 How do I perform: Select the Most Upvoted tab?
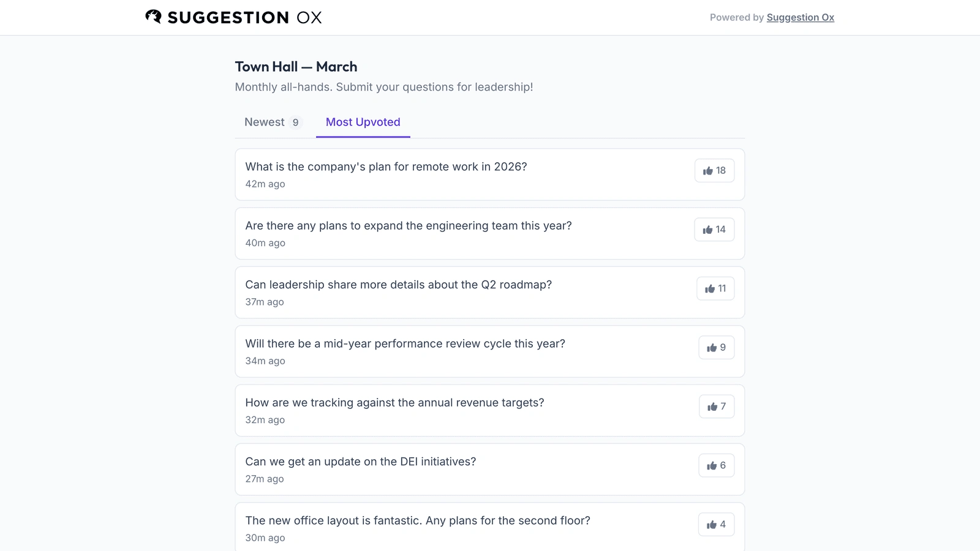click(363, 122)
